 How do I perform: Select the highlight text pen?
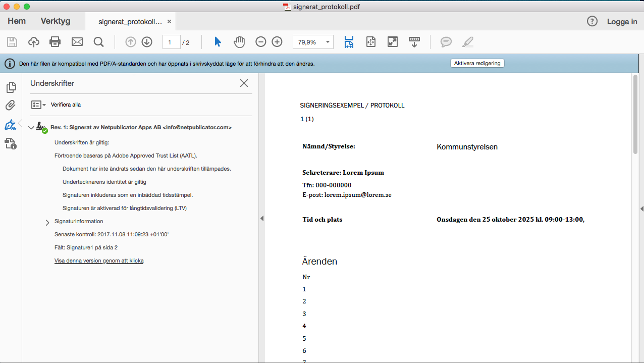coord(468,42)
